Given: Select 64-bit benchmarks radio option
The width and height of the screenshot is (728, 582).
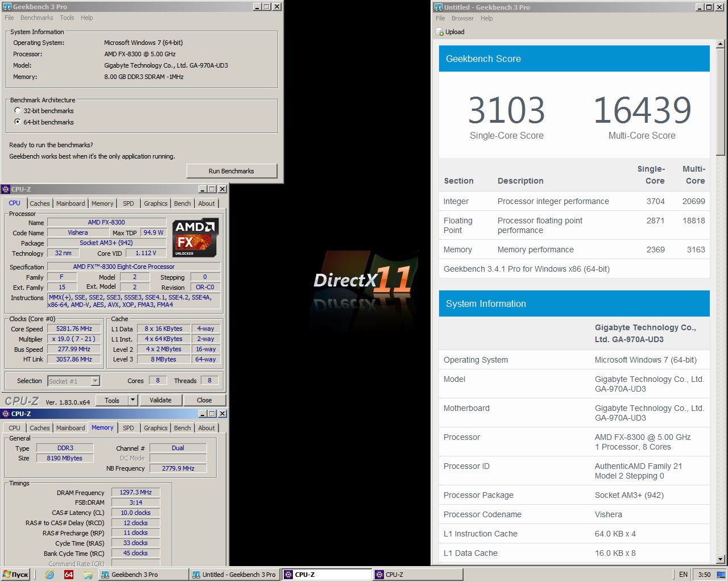Looking at the screenshot, I should click(18, 122).
